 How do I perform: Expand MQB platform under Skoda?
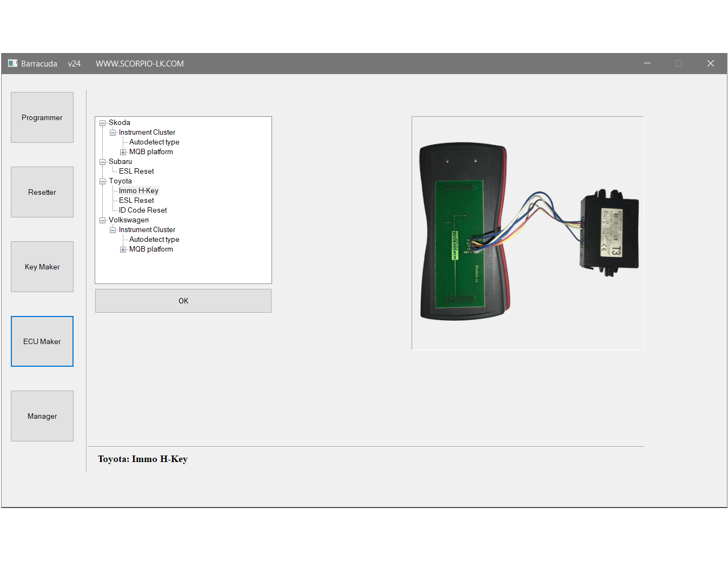point(123,152)
